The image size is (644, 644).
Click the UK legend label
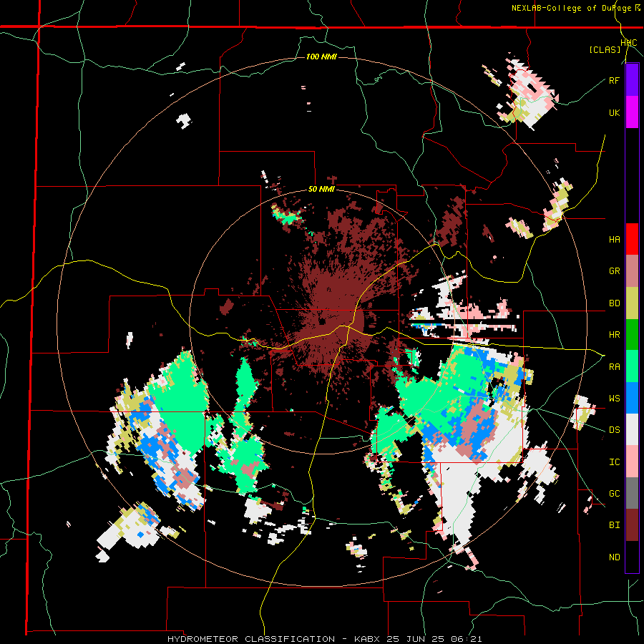614,112
